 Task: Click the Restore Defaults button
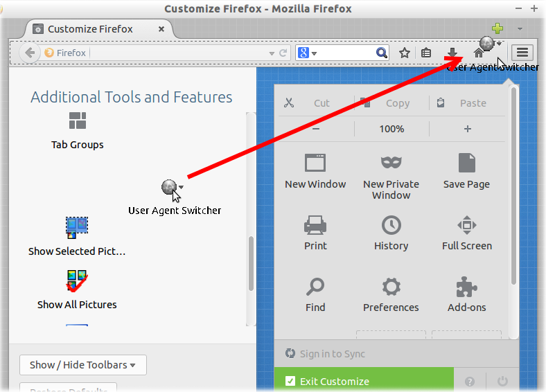click(68, 388)
